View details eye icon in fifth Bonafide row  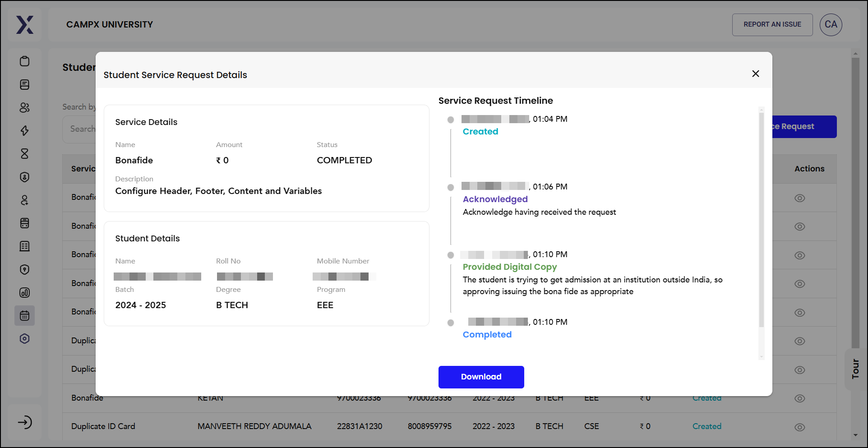[800, 313]
